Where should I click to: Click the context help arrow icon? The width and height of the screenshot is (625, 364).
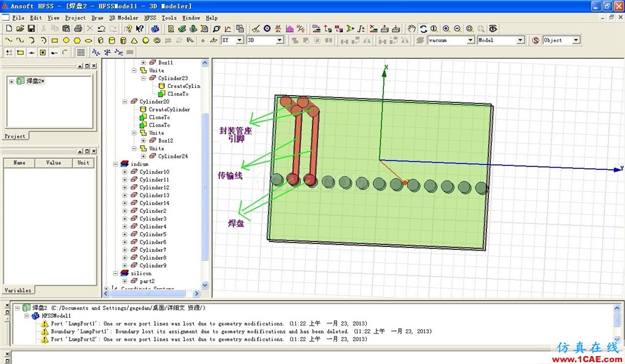(140, 29)
